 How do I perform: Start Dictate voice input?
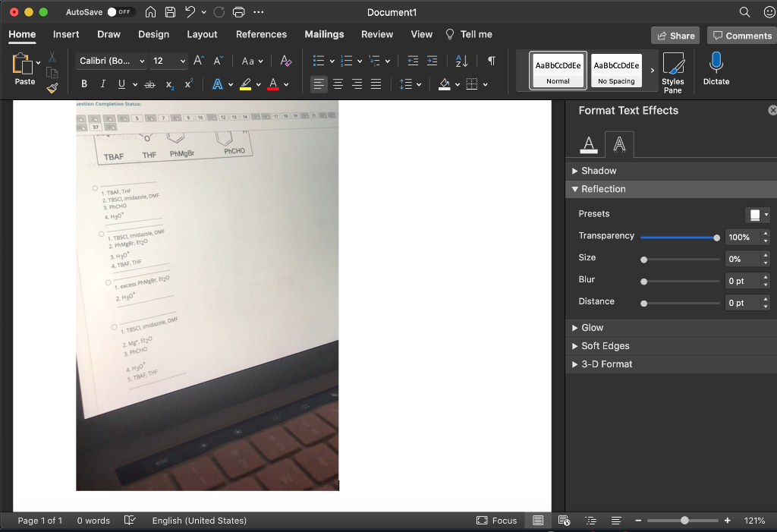(716, 68)
